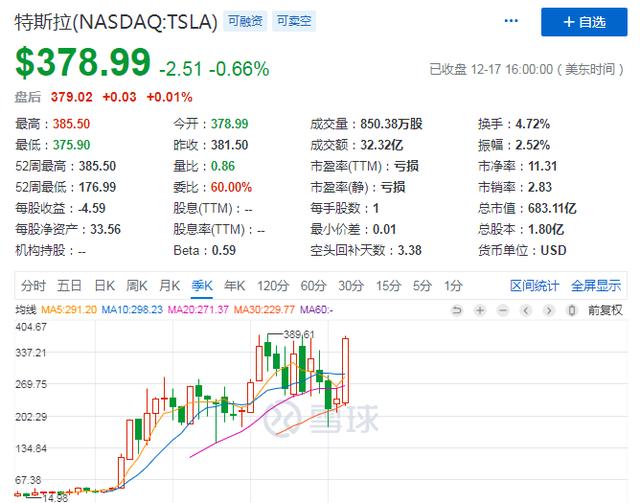Open the 均线 indicator selector

pos(24,310)
